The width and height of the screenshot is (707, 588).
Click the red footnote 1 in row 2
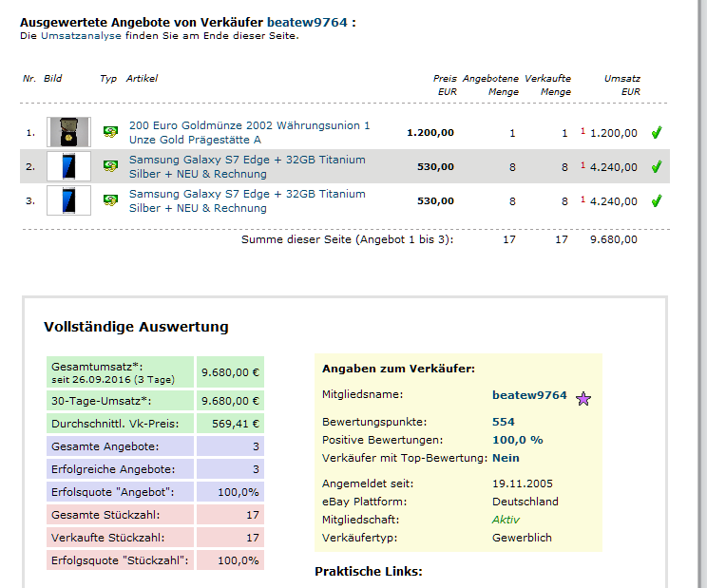[x=583, y=165]
